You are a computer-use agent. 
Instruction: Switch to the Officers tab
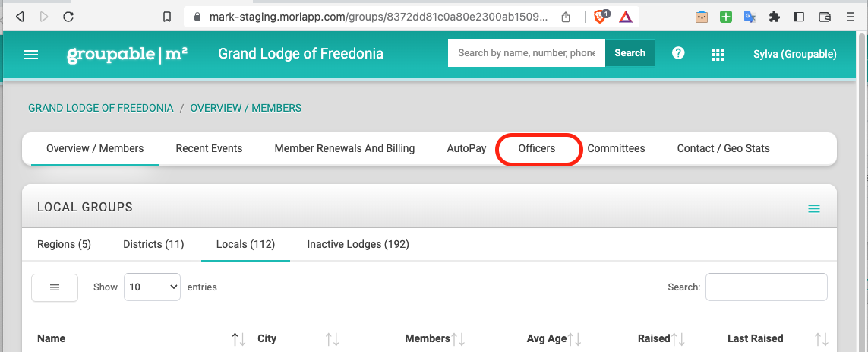pyautogui.click(x=537, y=149)
